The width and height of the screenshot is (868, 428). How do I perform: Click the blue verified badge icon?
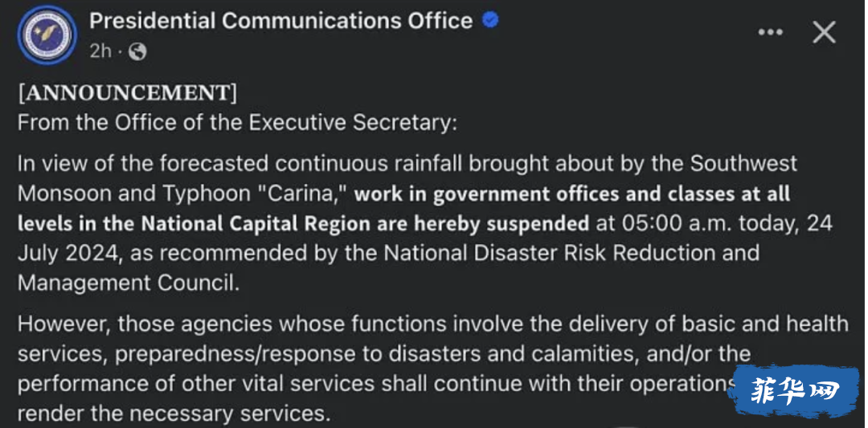pos(490,20)
